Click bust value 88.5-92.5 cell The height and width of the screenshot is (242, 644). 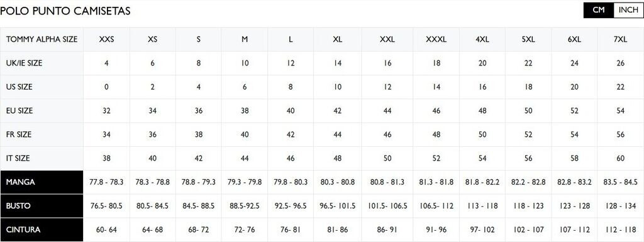pos(245,206)
